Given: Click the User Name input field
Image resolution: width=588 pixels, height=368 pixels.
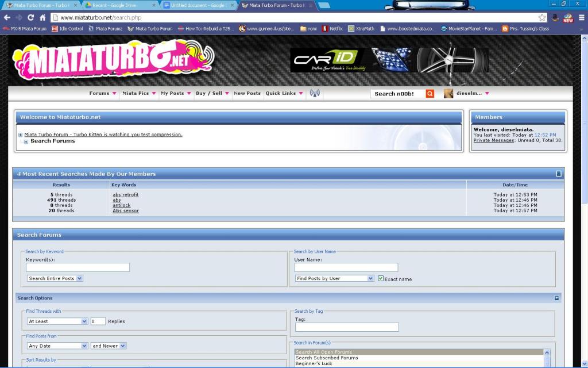Looking at the screenshot, I should 346,267.
